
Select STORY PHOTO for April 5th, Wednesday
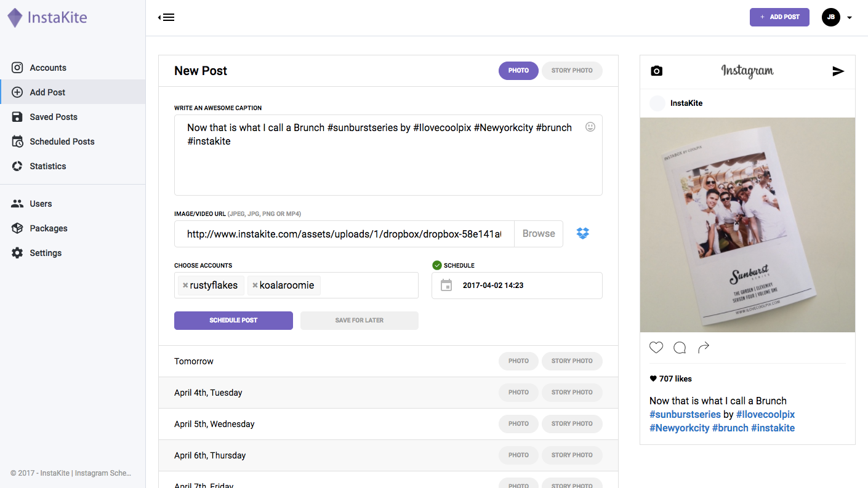pyautogui.click(x=572, y=424)
